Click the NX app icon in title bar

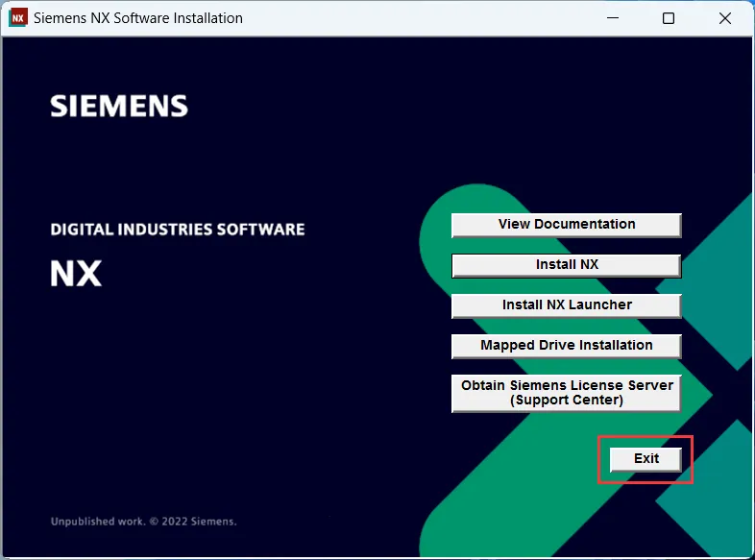point(18,18)
